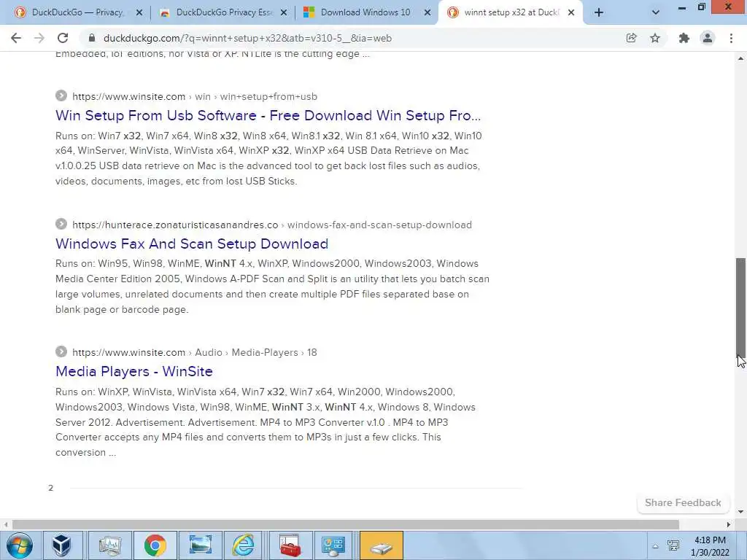This screenshot has height=560, width=747.
Task: Open the Extensions puzzle icon
Action: 684,38
